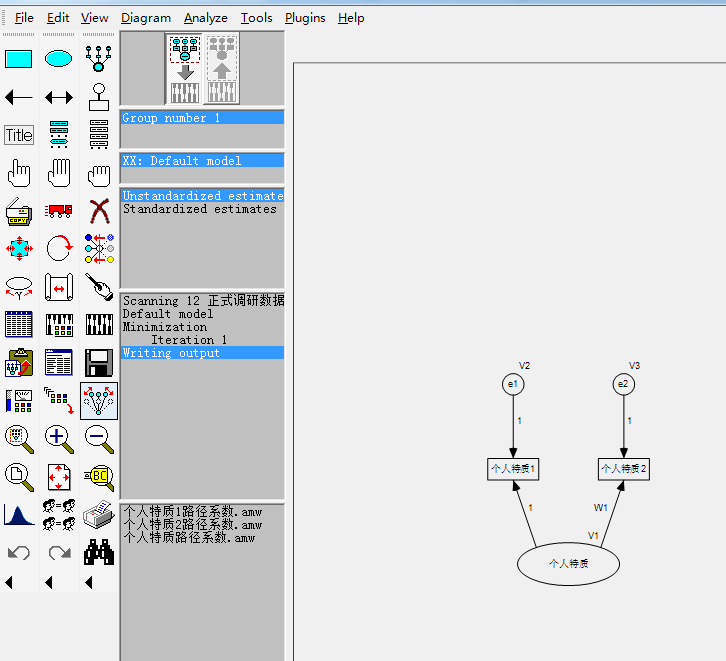Image resolution: width=726 pixels, height=661 pixels.
Task: Select zoom in on selected area tool
Action: pos(19,439)
